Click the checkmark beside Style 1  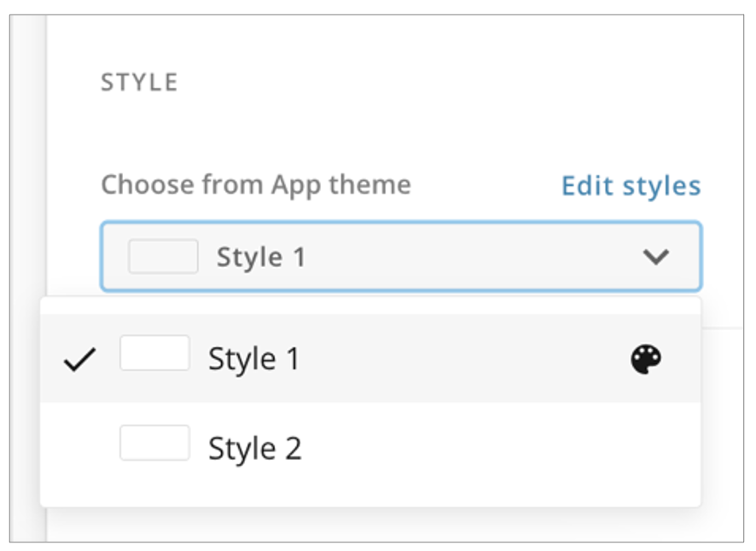(79, 361)
